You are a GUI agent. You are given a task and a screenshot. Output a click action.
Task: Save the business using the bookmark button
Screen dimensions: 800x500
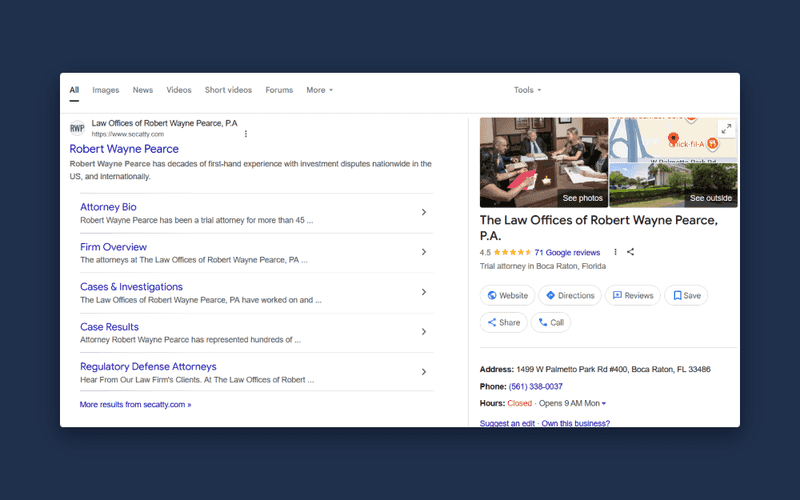click(686, 295)
